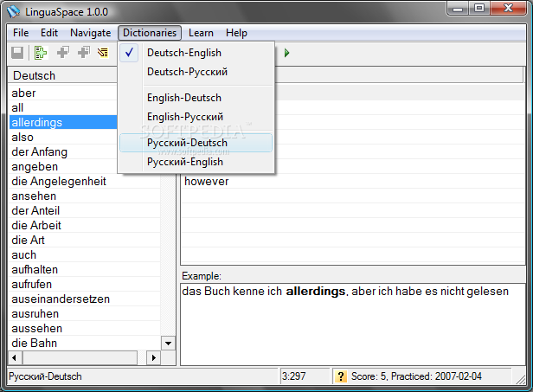
Task: Click the yellow question mark status icon
Action: pos(341,376)
